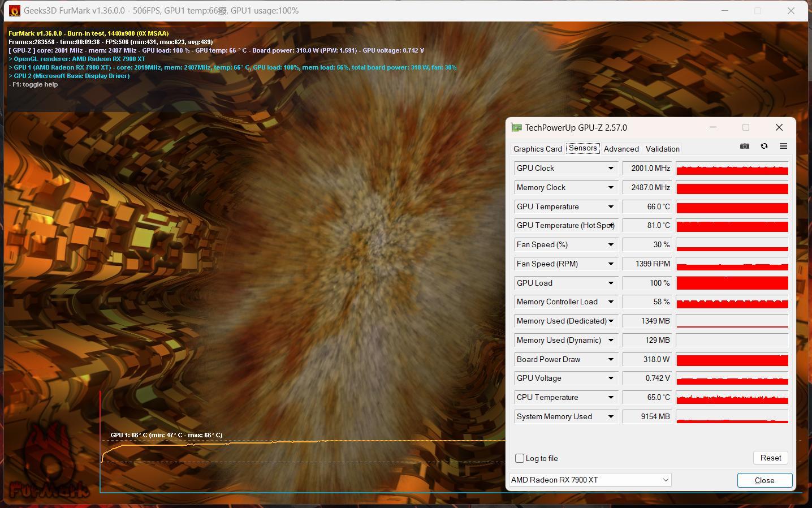Close the GPU-Z window with X
This screenshot has width=812, height=508.
click(779, 127)
